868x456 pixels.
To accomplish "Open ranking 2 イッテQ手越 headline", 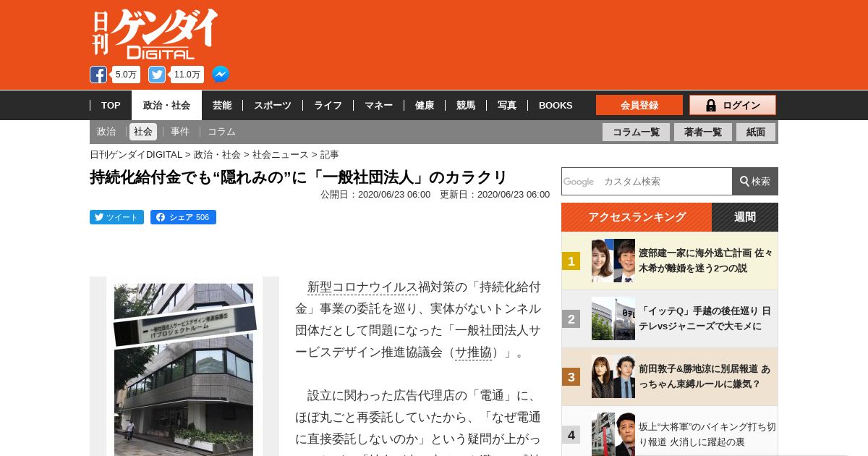I will pos(705,318).
